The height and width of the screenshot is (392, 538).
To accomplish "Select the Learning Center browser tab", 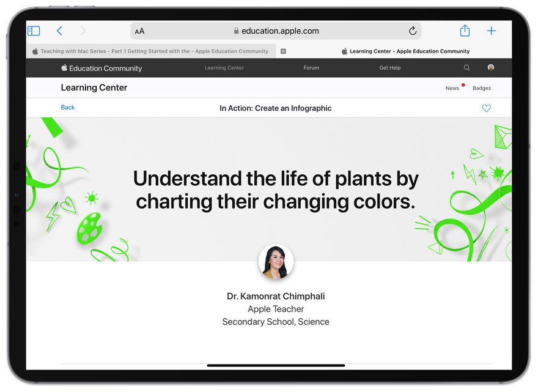I will tap(405, 51).
